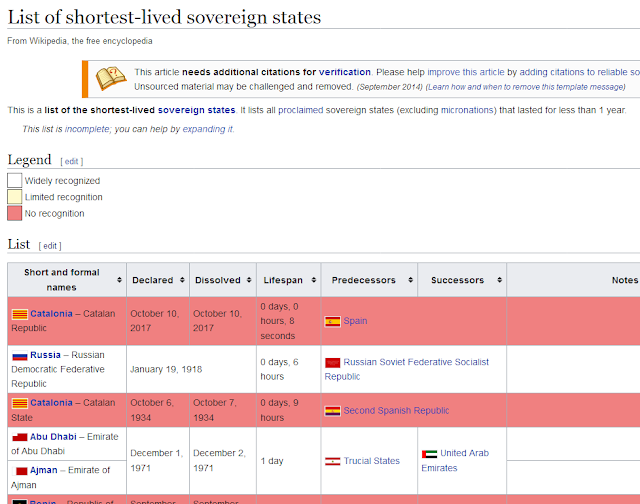
Task: Open Russian Soviet Federative Socialist Republic link
Action: point(407,369)
